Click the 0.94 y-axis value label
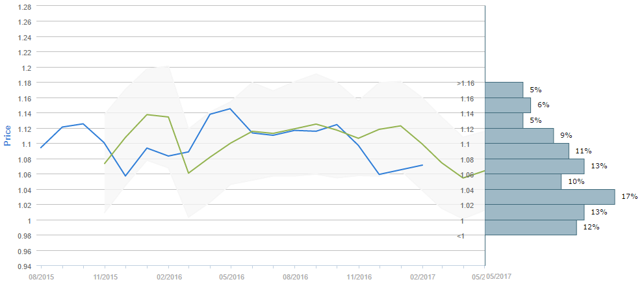 (x=23, y=266)
